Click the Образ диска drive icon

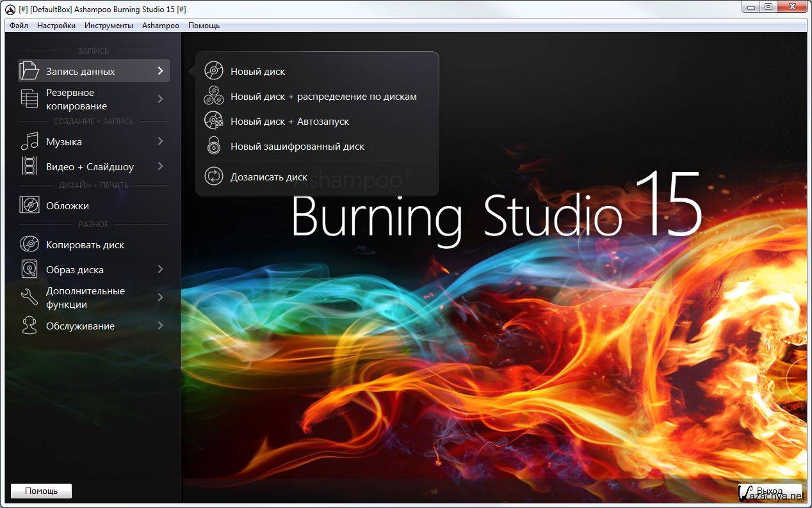pyautogui.click(x=29, y=269)
